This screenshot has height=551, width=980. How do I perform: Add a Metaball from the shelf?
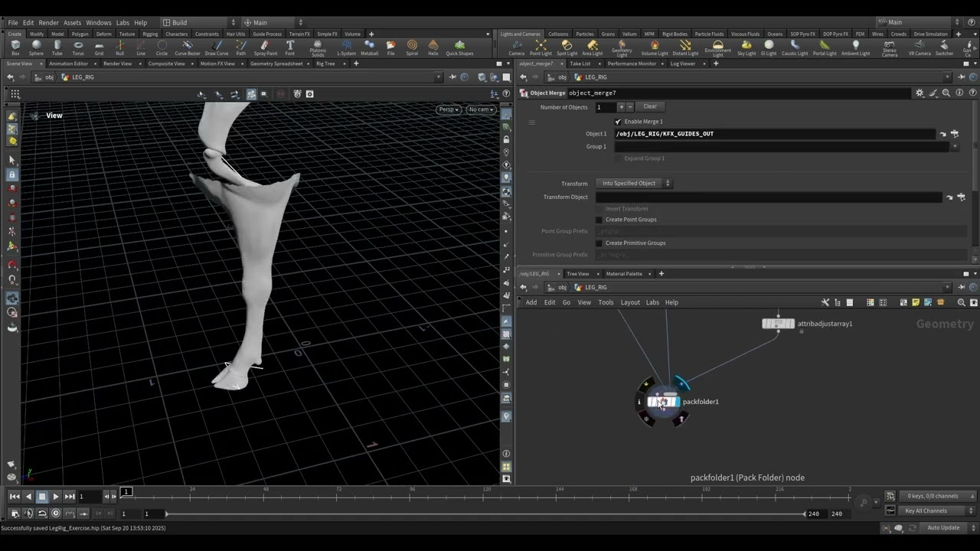[369, 47]
